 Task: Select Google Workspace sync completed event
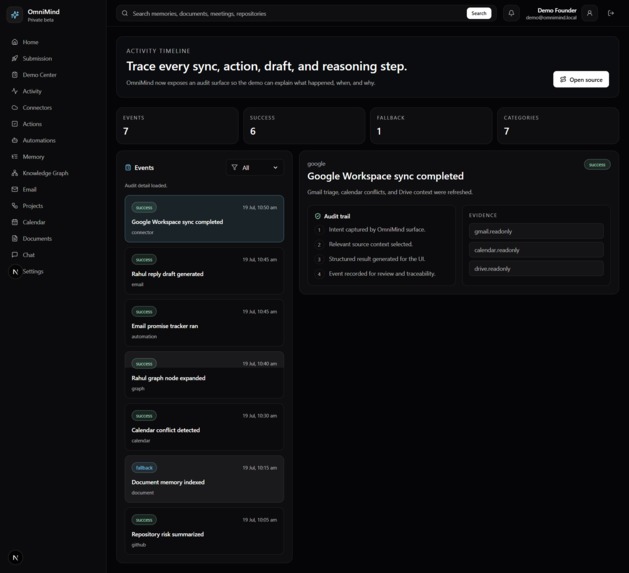pyautogui.click(x=204, y=219)
